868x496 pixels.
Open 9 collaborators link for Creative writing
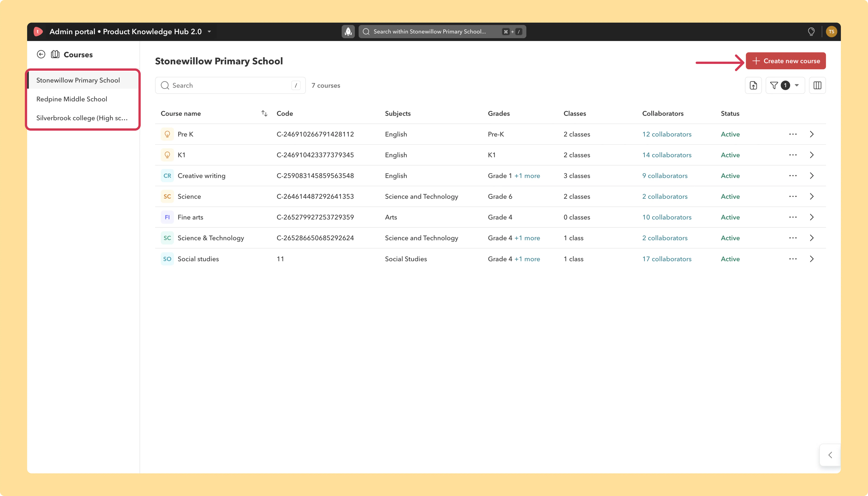pyautogui.click(x=665, y=176)
